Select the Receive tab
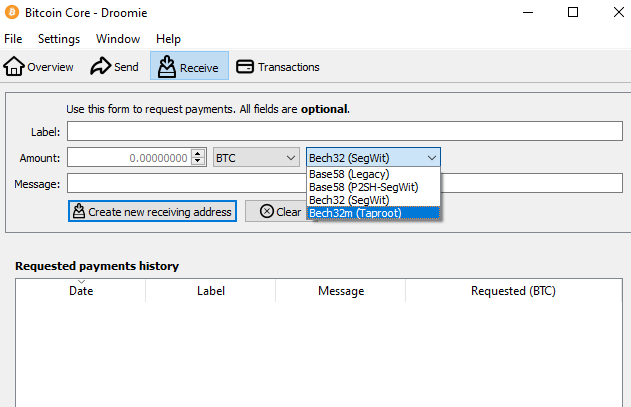This screenshot has width=631, height=407. coord(189,66)
